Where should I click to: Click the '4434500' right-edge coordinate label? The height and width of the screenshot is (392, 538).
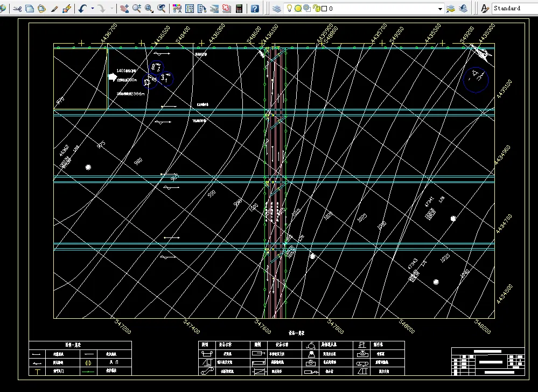(x=504, y=293)
